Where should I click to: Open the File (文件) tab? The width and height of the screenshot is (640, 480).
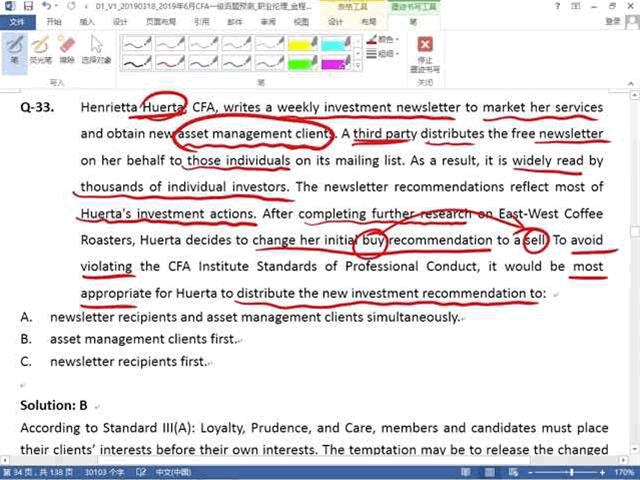tap(18, 22)
